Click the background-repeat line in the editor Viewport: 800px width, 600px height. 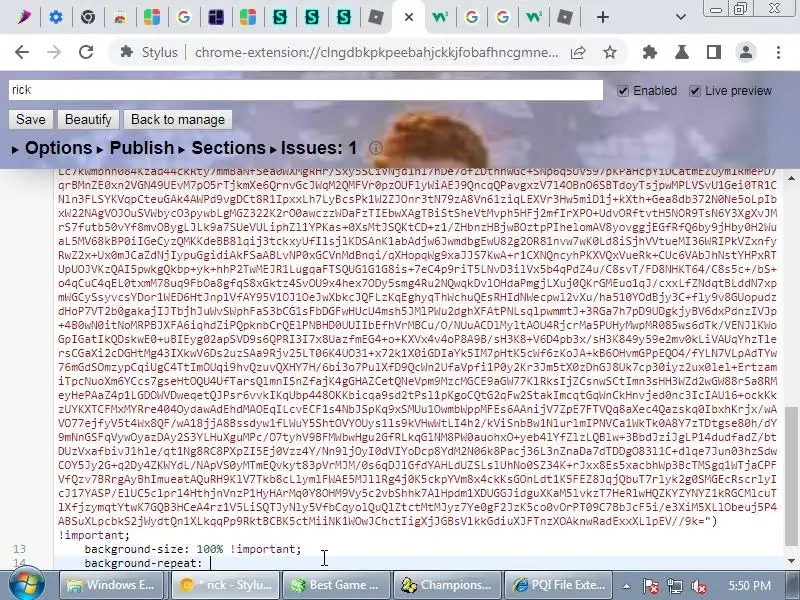pos(143,563)
